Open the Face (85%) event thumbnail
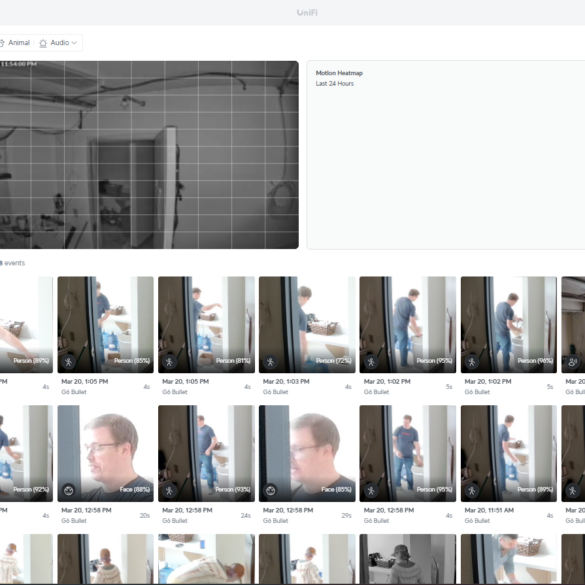 click(307, 453)
